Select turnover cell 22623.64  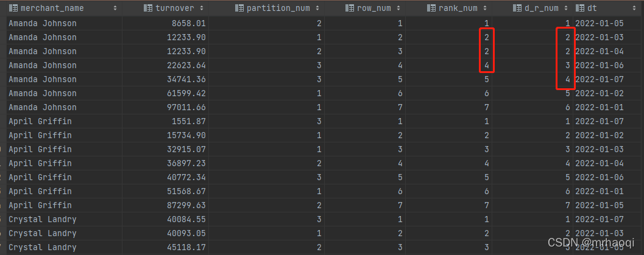[186, 65]
